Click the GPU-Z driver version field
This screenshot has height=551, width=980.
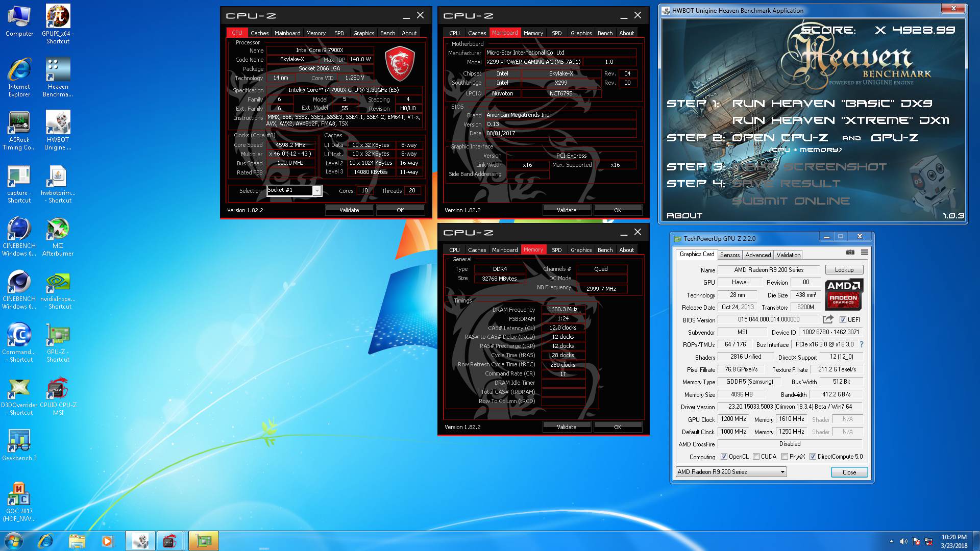(x=790, y=407)
